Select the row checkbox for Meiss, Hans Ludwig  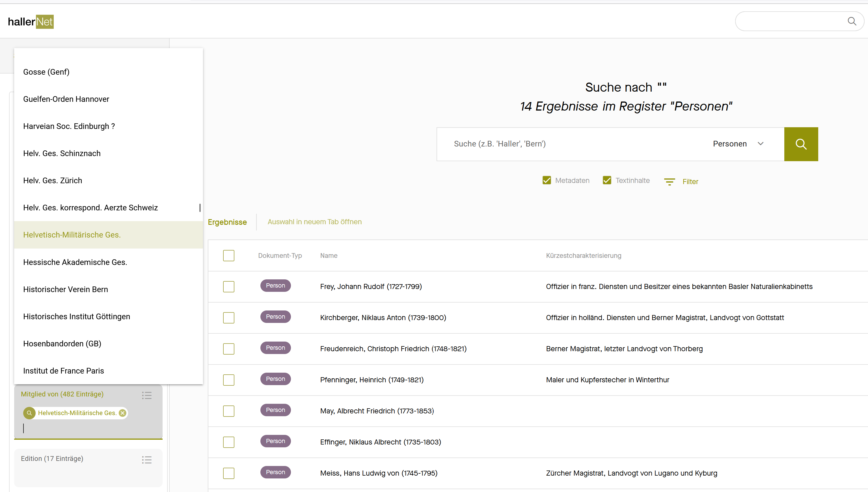tap(229, 473)
